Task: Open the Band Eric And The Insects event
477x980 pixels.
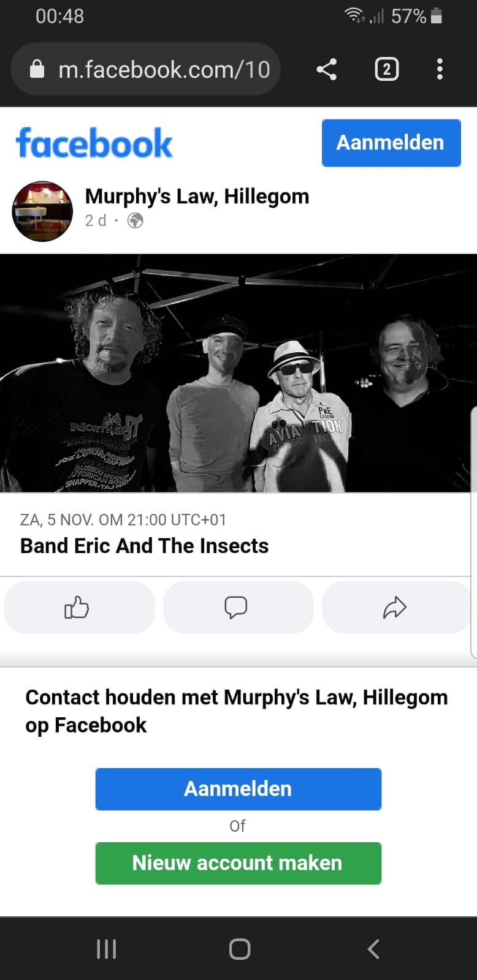Action: click(x=144, y=546)
